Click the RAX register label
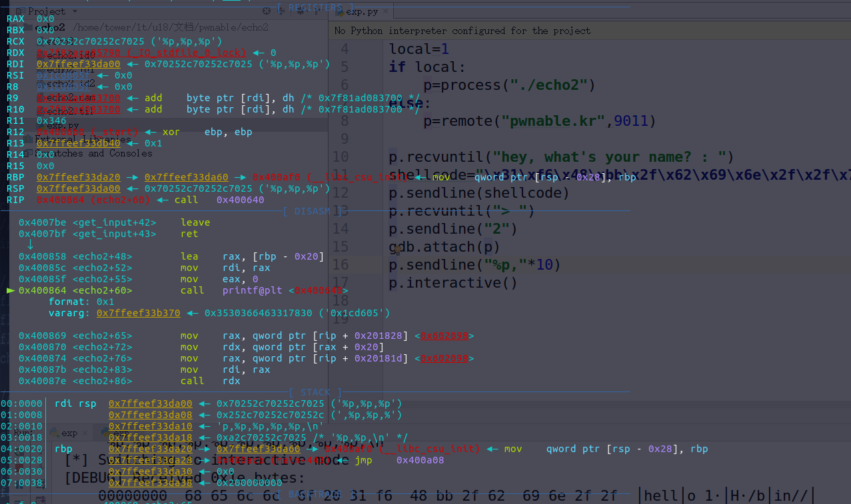This screenshot has height=504, width=851. (15, 19)
